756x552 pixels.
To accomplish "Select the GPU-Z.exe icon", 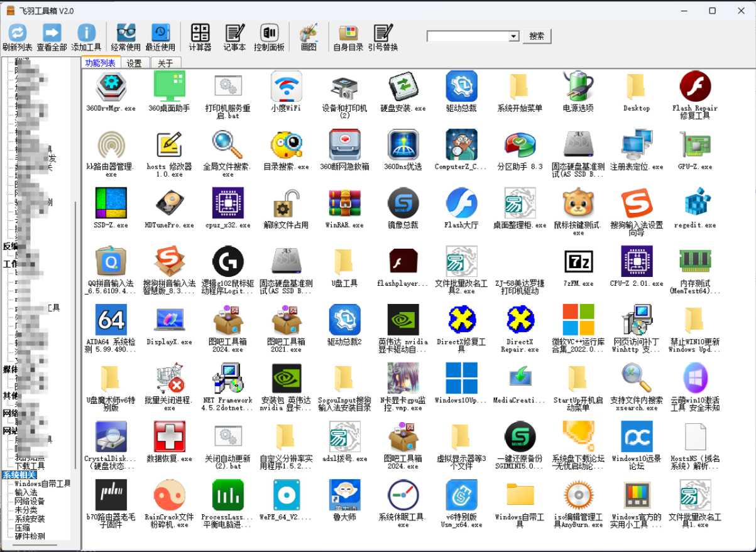I will point(694,145).
